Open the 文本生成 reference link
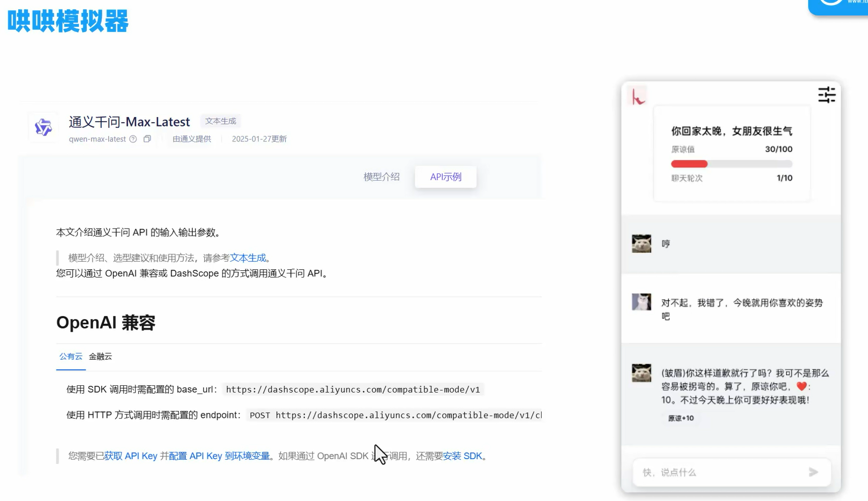 point(248,258)
